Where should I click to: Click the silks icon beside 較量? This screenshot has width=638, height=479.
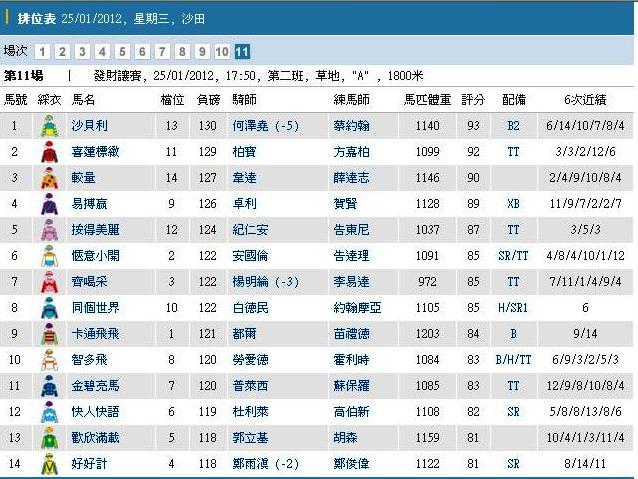48,178
